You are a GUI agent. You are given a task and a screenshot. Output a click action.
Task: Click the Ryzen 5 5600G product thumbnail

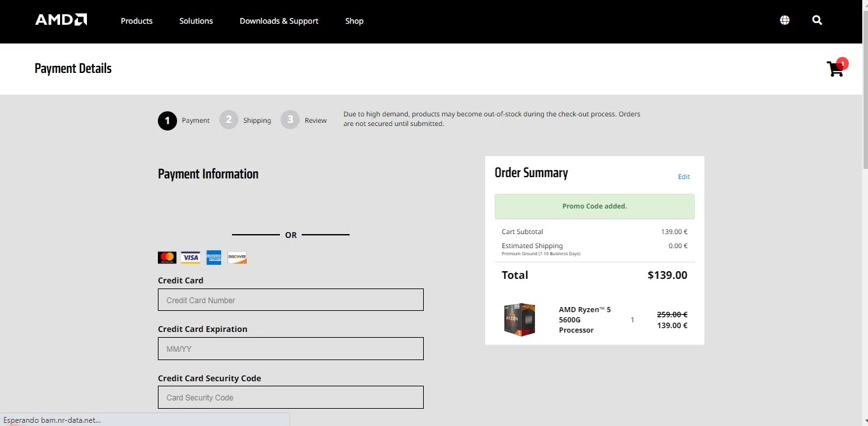pyautogui.click(x=520, y=319)
